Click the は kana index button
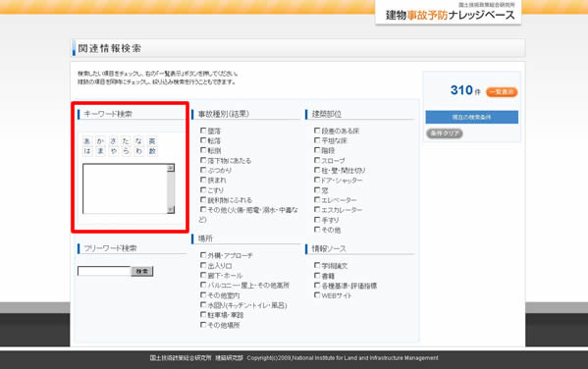 pyautogui.click(x=87, y=151)
